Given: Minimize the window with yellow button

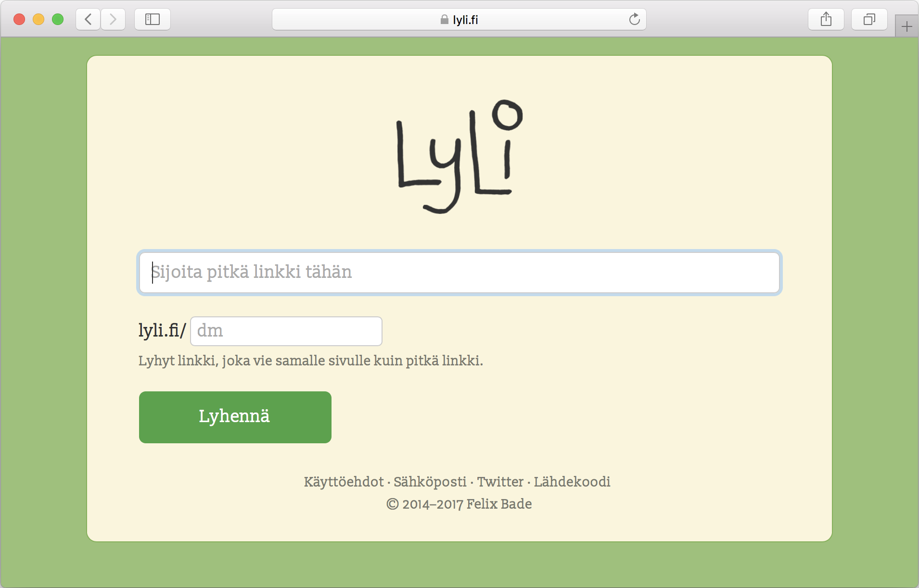Looking at the screenshot, I should point(38,19).
